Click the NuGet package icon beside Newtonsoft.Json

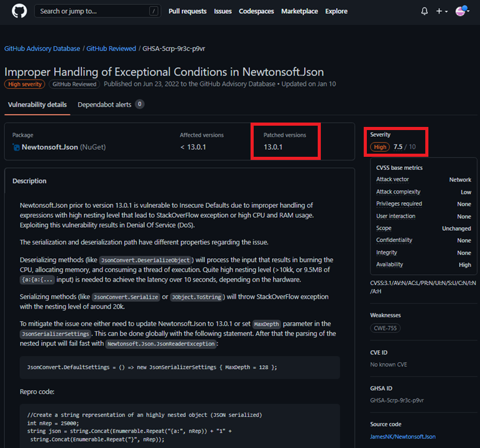point(16,147)
